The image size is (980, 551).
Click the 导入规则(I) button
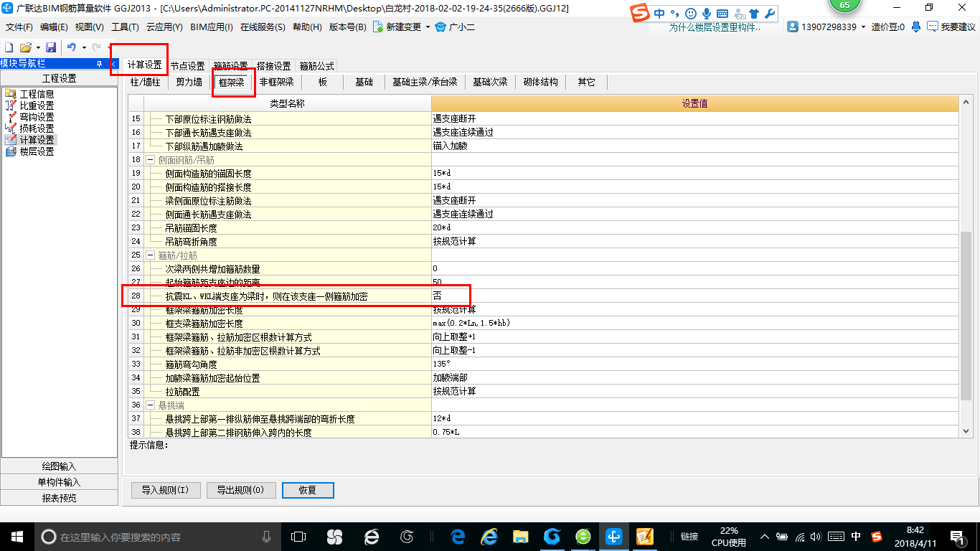pyautogui.click(x=165, y=490)
